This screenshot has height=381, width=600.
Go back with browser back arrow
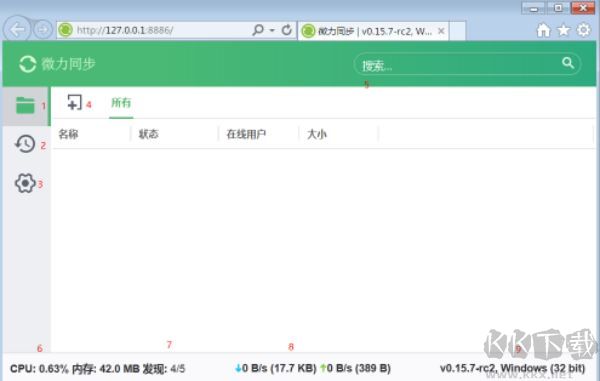17,29
